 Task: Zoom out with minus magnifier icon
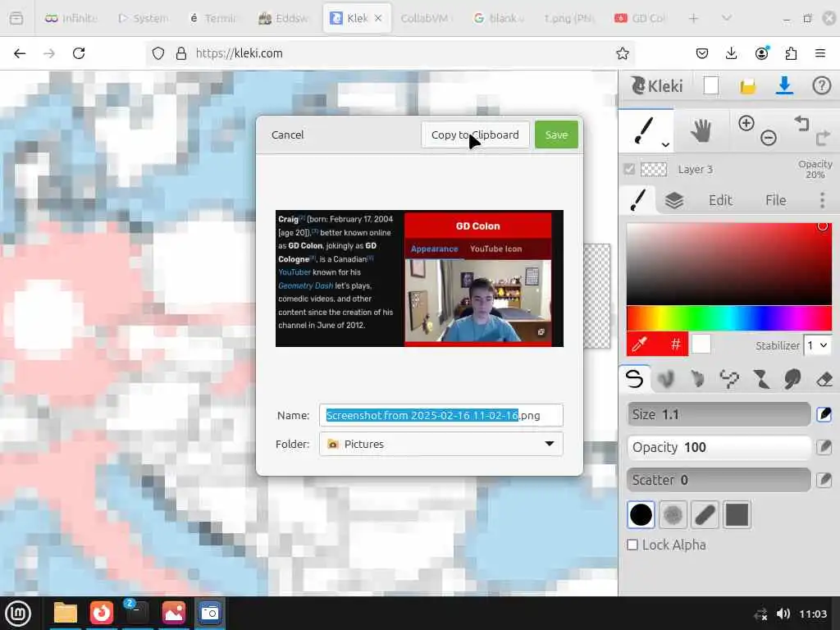pos(768,138)
